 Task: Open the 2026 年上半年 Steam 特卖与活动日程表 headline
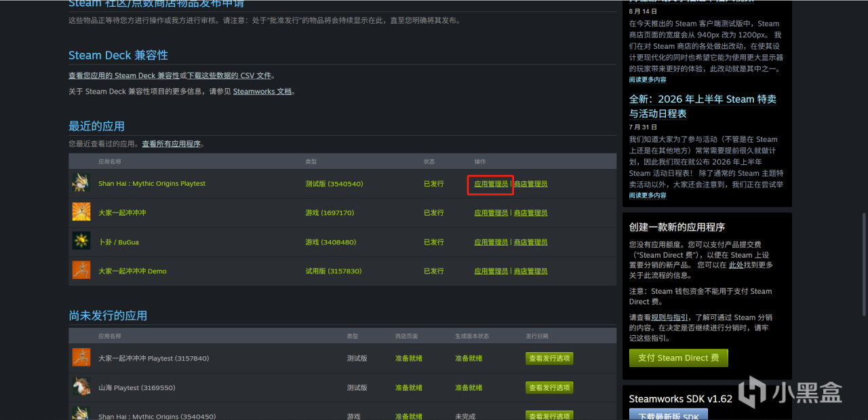(x=703, y=107)
